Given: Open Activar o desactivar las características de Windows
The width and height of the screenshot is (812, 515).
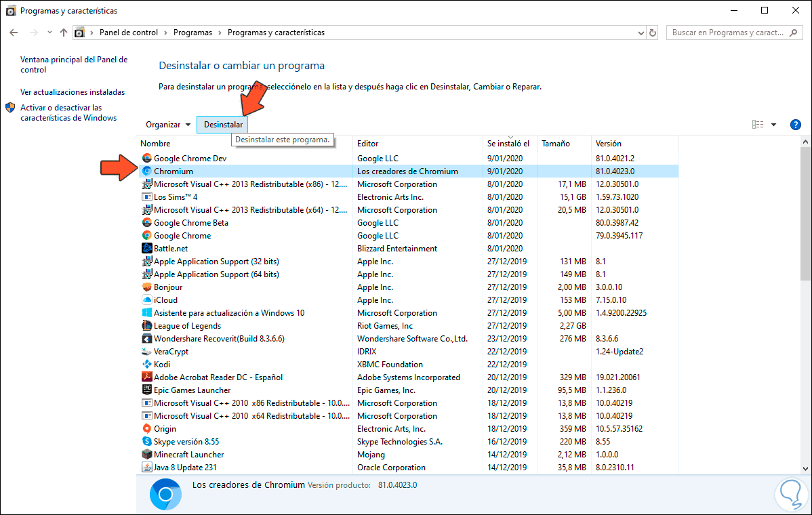Looking at the screenshot, I should pos(68,113).
